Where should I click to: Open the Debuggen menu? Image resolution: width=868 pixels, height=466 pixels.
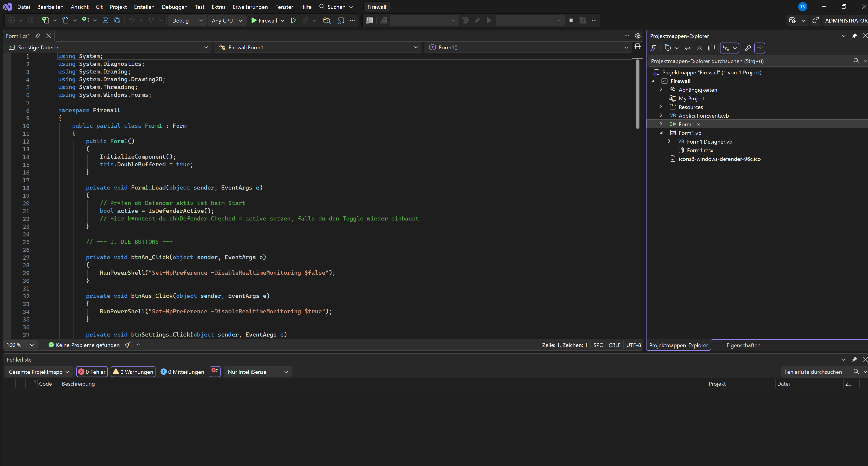click(x=175, y=7)
